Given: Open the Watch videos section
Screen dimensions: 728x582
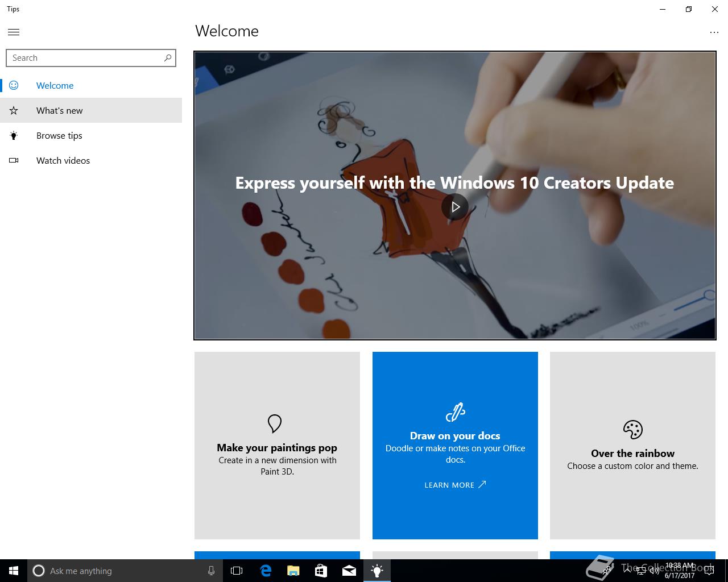Looking at the screenshot, I should [91, 160].
